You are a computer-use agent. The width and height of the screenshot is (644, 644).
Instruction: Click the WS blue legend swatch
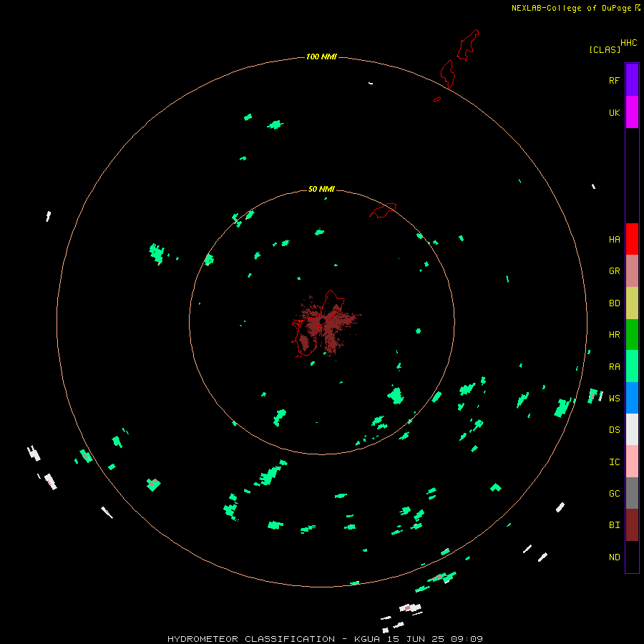point(632,398)
